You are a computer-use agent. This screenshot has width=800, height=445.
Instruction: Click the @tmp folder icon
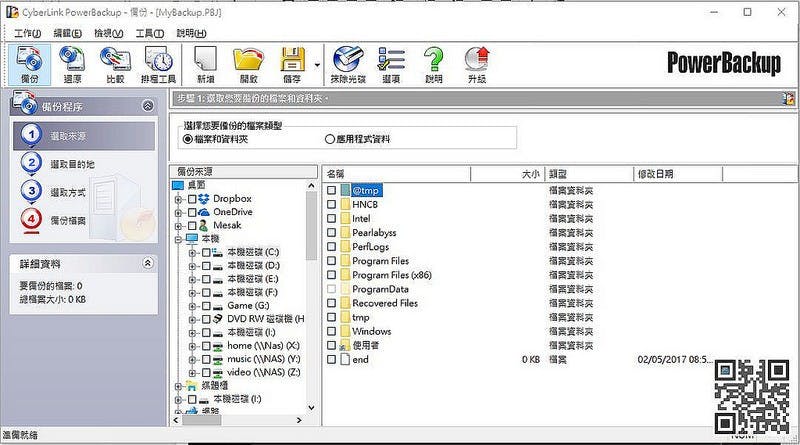345,190
